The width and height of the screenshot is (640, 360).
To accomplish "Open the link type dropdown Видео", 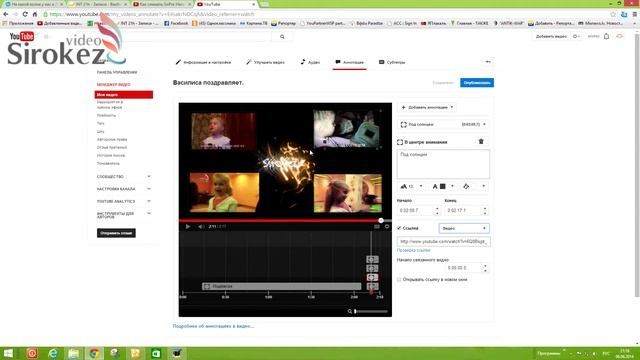I will coord(464,229).
